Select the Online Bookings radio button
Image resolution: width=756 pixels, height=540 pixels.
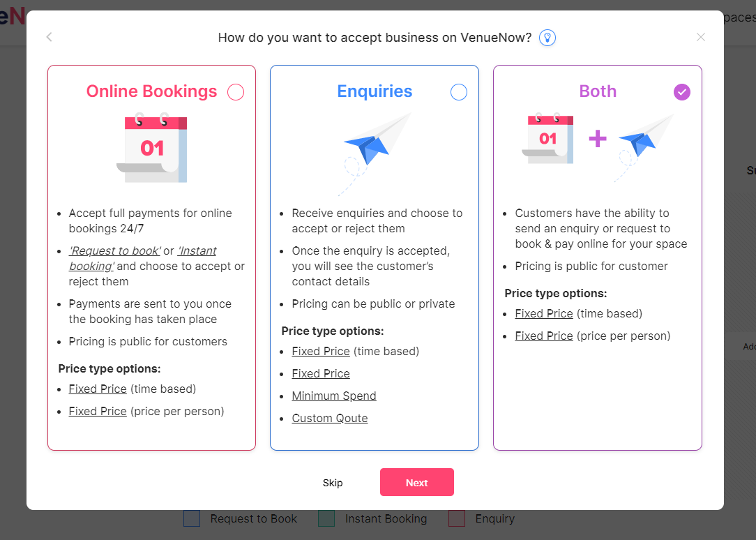point(236,92)
